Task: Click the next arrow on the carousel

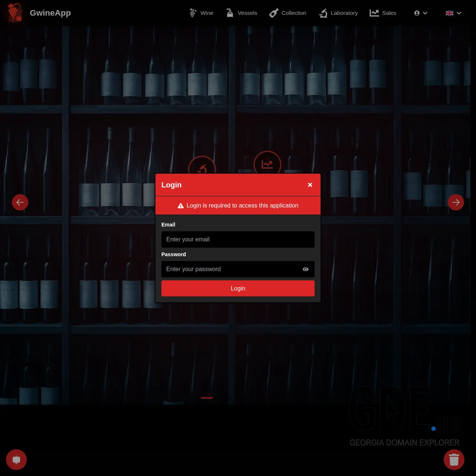Action: click(456, 202)
